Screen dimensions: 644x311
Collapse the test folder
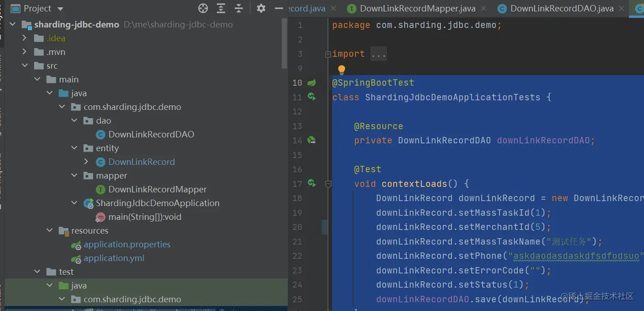38,272
